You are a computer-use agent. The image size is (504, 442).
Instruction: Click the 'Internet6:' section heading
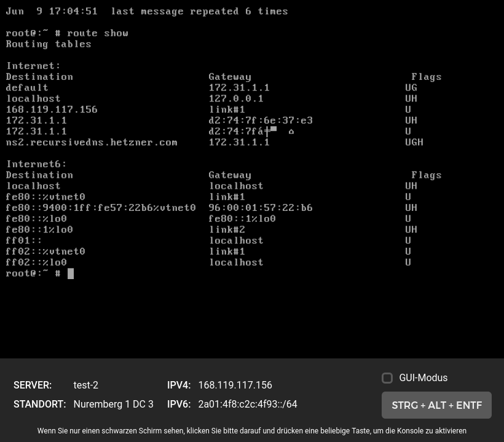[x=36, y=164]
